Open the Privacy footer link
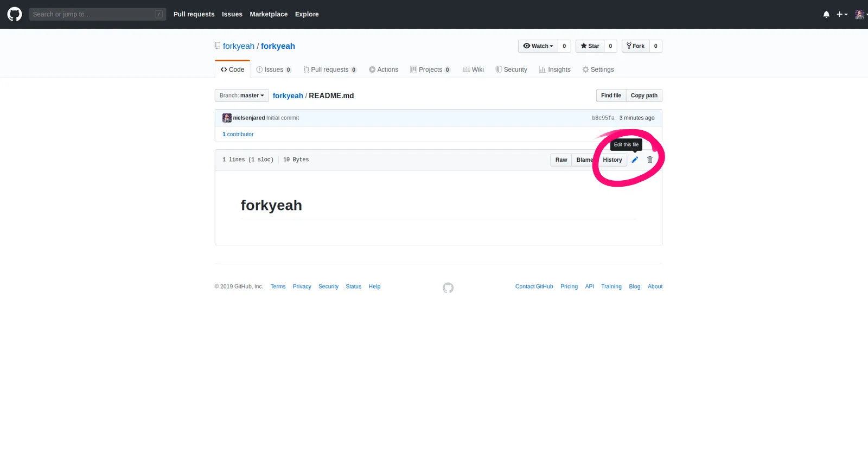Image resolution: width=868 pixels, height=457 pixels. [302, 287]
